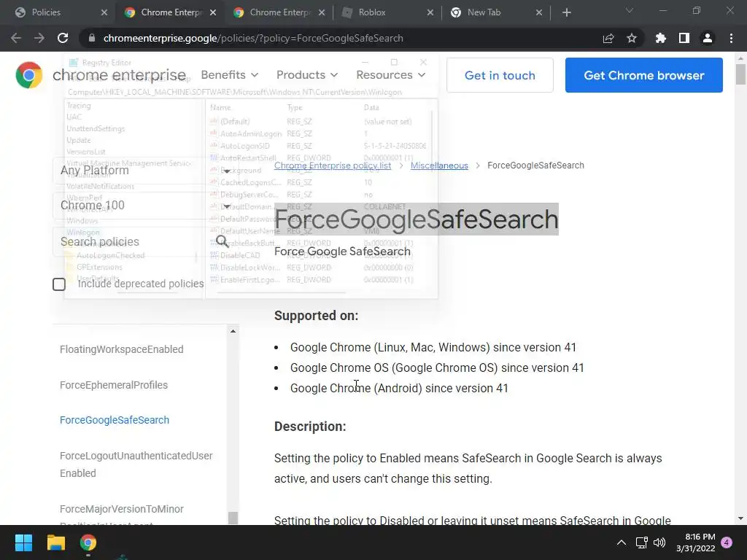Select ForceLogoutUnauthenticatedUserEnabled policy

point(136,464)
